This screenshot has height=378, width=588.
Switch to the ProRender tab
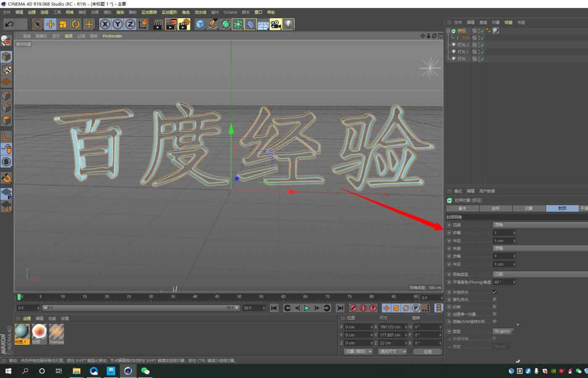[112, 36]
